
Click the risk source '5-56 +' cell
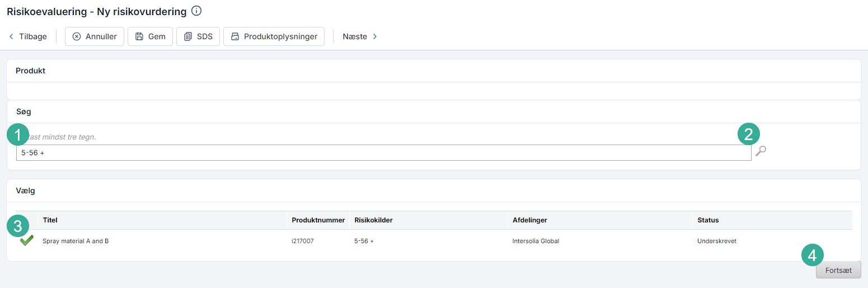[x=364, y=241]
